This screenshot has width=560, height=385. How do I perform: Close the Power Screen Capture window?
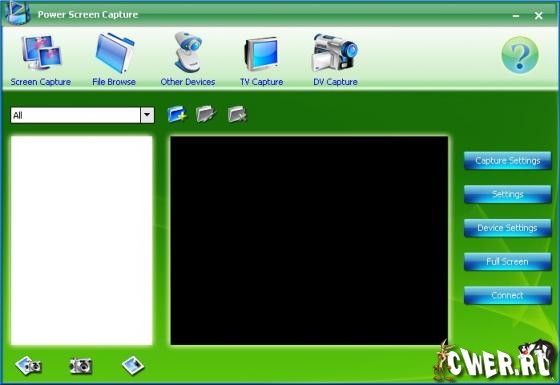pyautogui.click(x=539, y=15)
